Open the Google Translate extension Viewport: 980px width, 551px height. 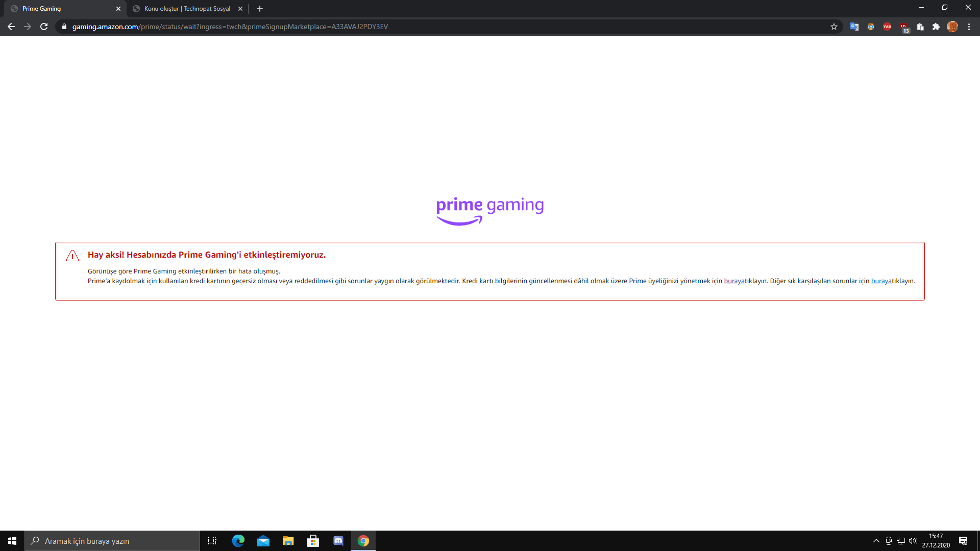[x=854, y=27]
